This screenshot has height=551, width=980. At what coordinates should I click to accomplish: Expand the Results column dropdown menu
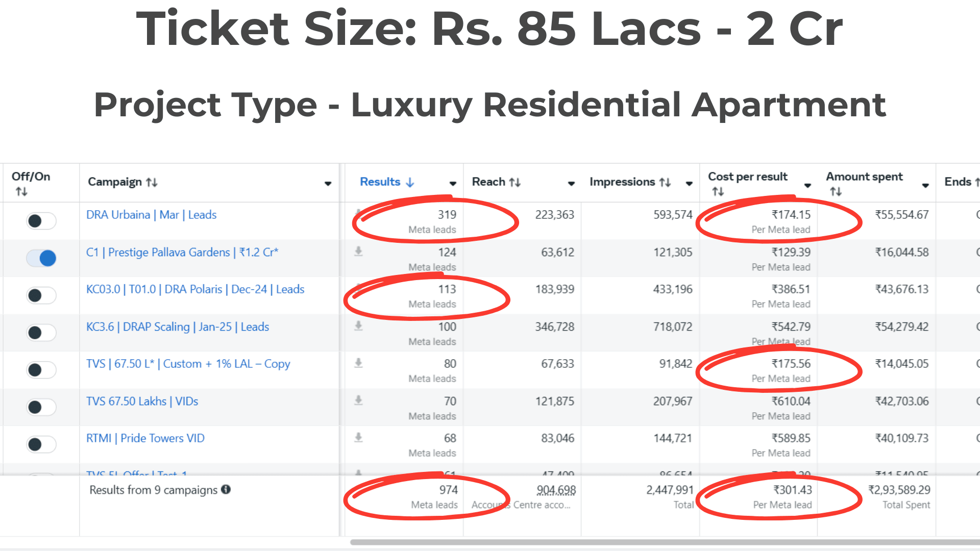click(x=453, y=184)
